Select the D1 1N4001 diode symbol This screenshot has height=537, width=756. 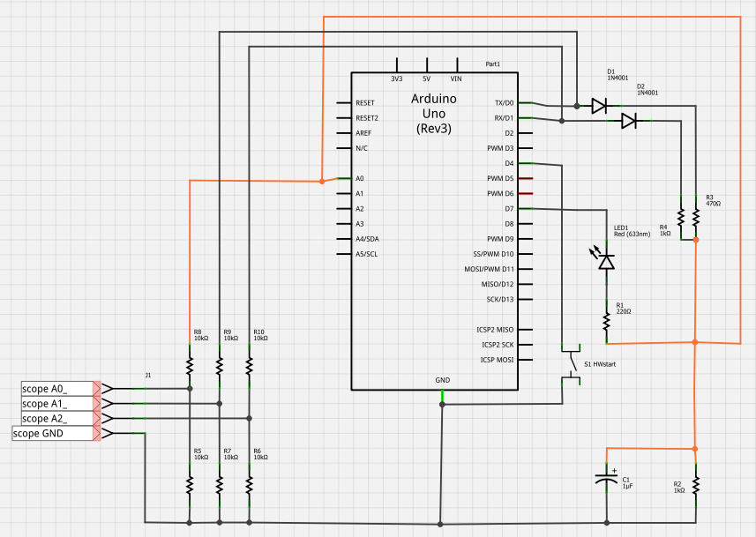coord(599,106)
